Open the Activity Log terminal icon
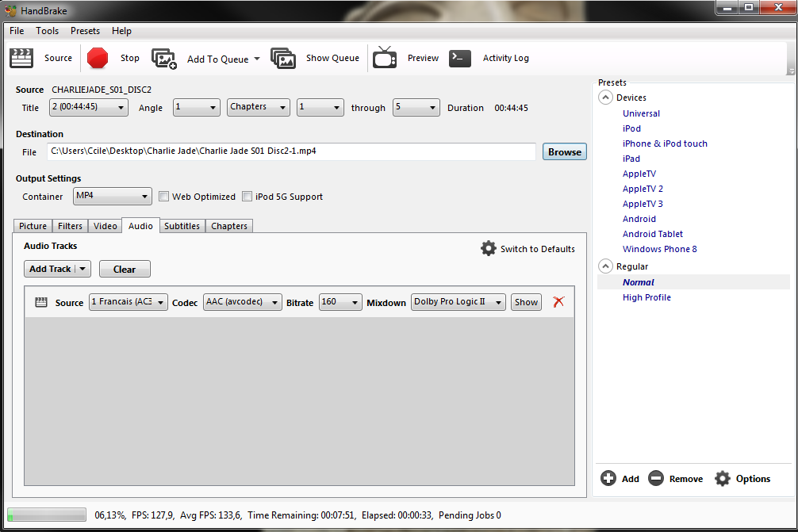 tap(460, 58)
